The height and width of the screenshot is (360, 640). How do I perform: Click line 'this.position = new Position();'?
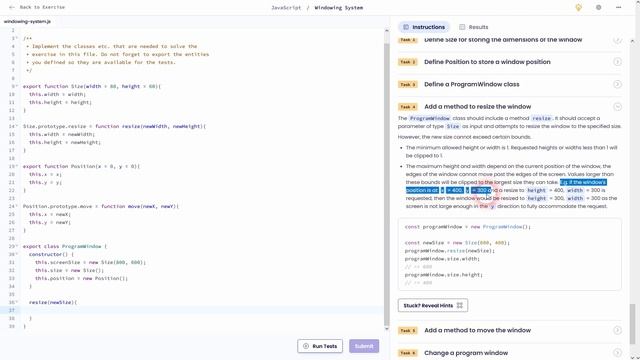click(81, 278)
